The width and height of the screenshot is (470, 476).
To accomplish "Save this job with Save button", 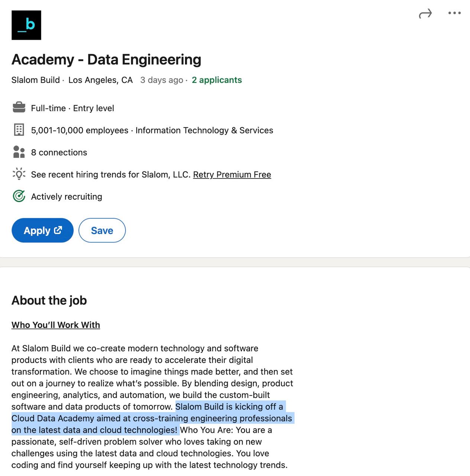I will click(x=102, y=231).
